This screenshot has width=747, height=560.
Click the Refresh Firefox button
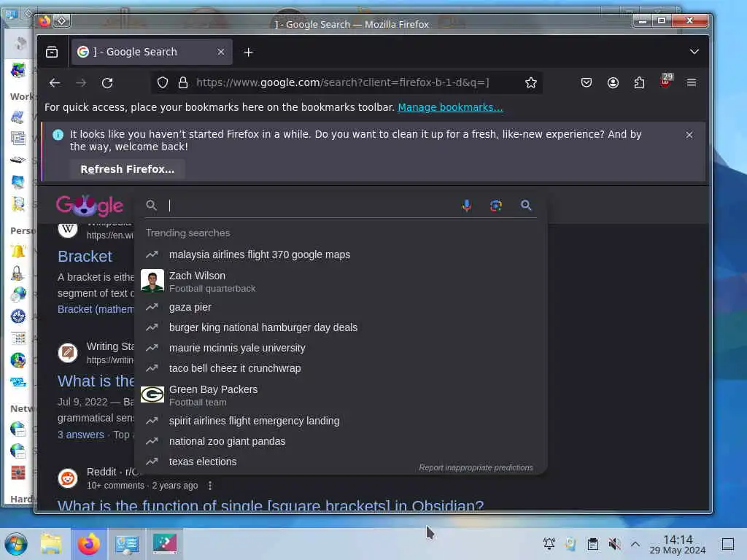tap(127, 169)
